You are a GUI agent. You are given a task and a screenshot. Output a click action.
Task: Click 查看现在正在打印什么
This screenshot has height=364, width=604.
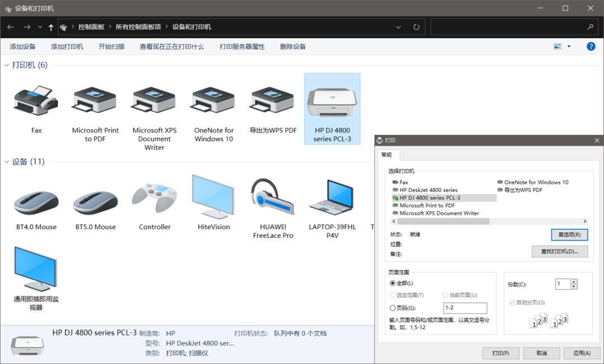pos(172,46)
